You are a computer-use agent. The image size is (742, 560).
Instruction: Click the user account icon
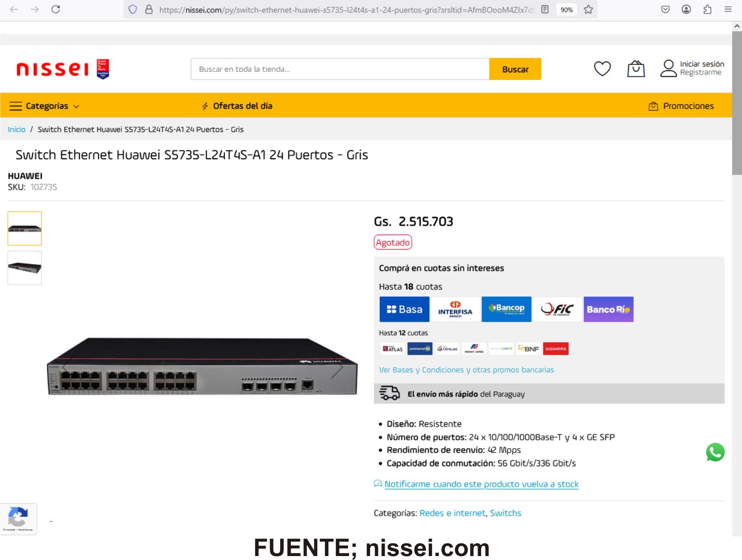pyautogui.click(x=668, y=68)
